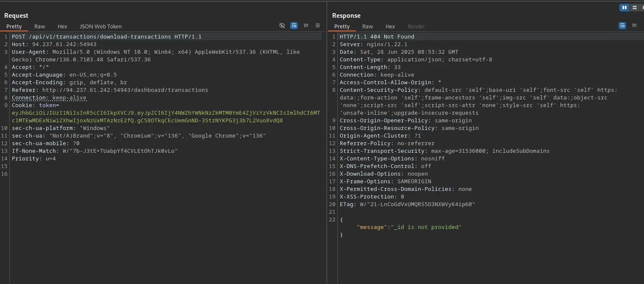Click the Host header value 94.237.61.242:54943
The image size is (644, 284).
pyautogui.click(x=64, y=44)
